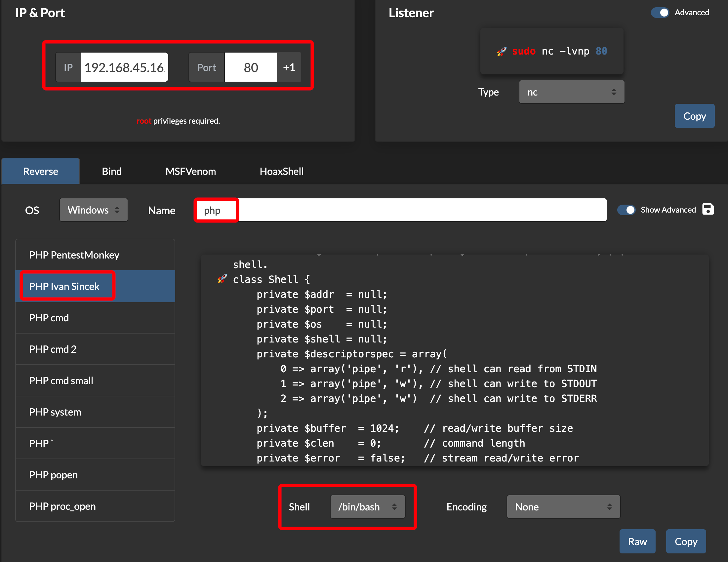Open the OS Windows dropdown
Viewport: 728px width, 562px height.
click(94, 210)
